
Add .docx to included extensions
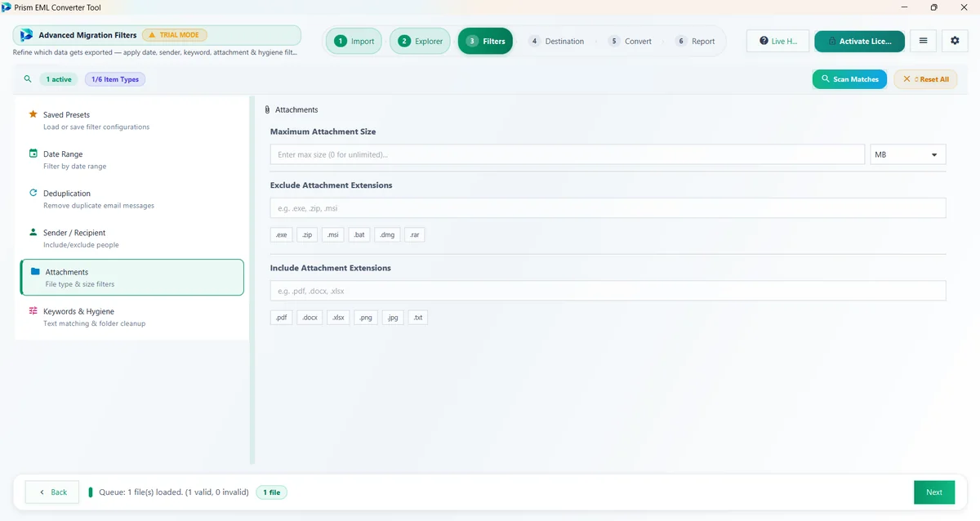tap(310, 318)
